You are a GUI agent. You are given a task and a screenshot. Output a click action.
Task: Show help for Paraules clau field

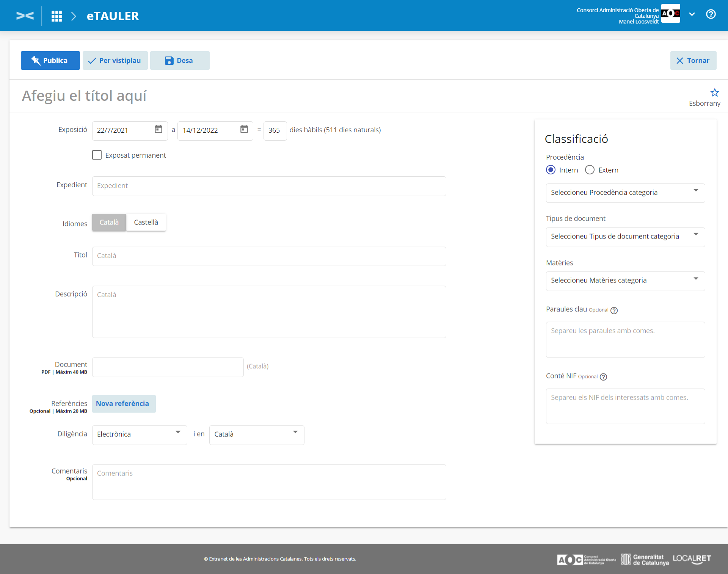[x=614, y=310]
